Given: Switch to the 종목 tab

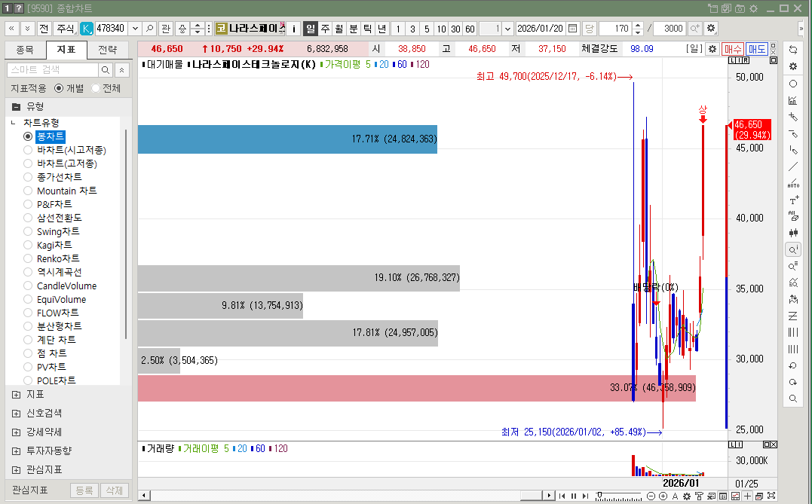Looking at the screenshot, I should point(25,50).
